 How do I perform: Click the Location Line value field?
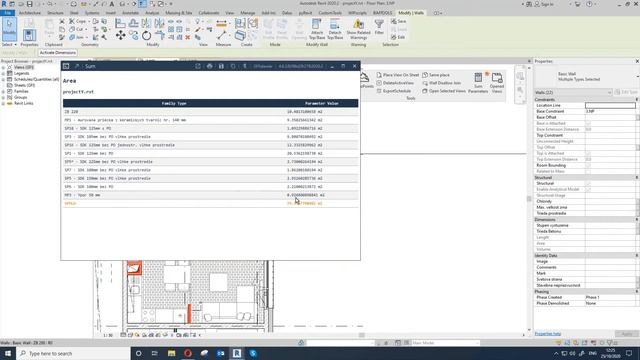pyautogui.click(x=610, y=105)
